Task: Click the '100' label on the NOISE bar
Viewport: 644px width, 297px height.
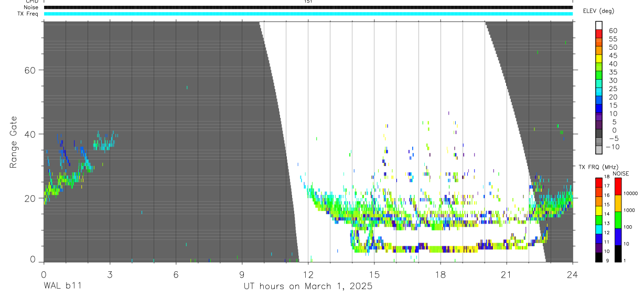Action: pyautogui.click(x=628, y=227)
